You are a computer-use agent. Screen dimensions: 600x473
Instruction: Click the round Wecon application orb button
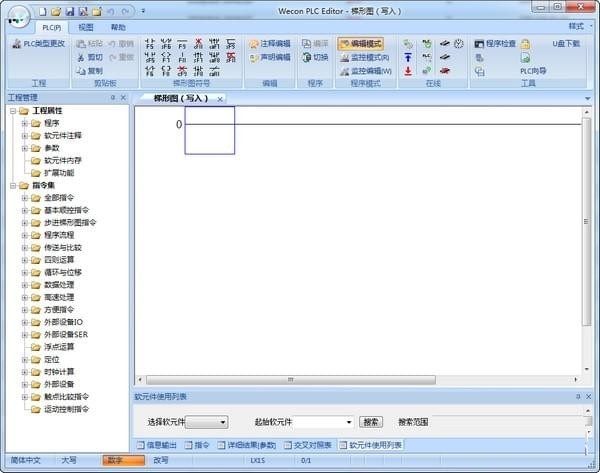point(18,16)
